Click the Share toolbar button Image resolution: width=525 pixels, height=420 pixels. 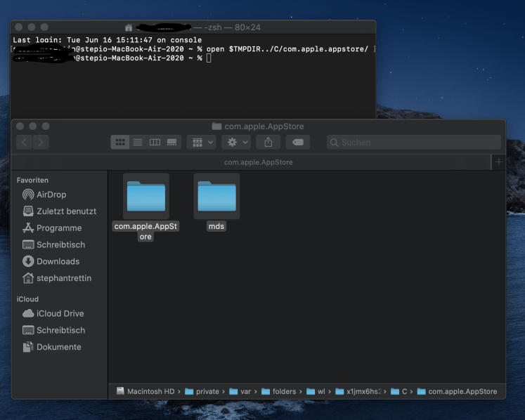pyautogui.click(x=268, y=142)
